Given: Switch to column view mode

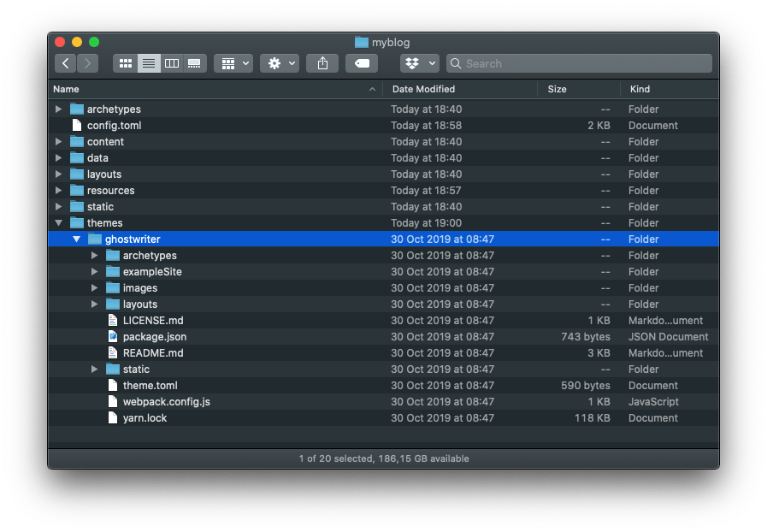Looking at the screenshot, I should click(172, 63).
